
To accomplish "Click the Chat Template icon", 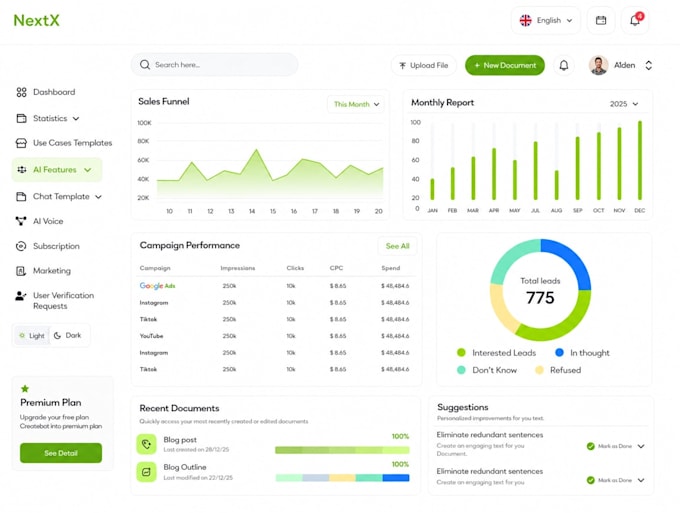I will tap(21, 196).
